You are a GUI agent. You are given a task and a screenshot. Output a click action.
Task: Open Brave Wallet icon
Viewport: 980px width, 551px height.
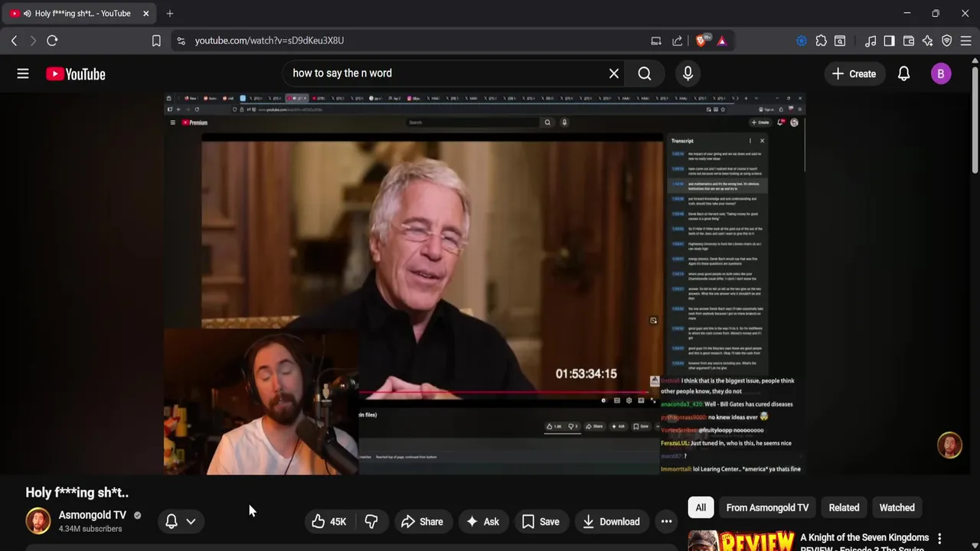click(909, 41)
